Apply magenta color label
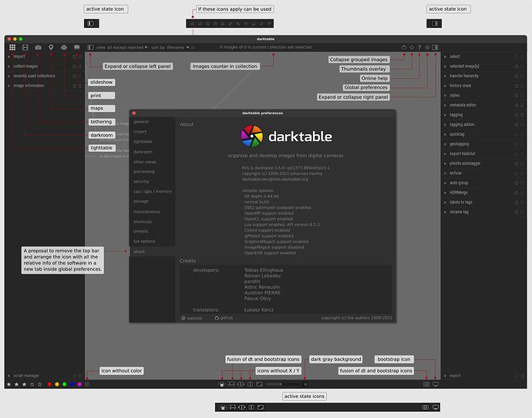This screenshot has width=532, height=418. [x=79, y=384]
